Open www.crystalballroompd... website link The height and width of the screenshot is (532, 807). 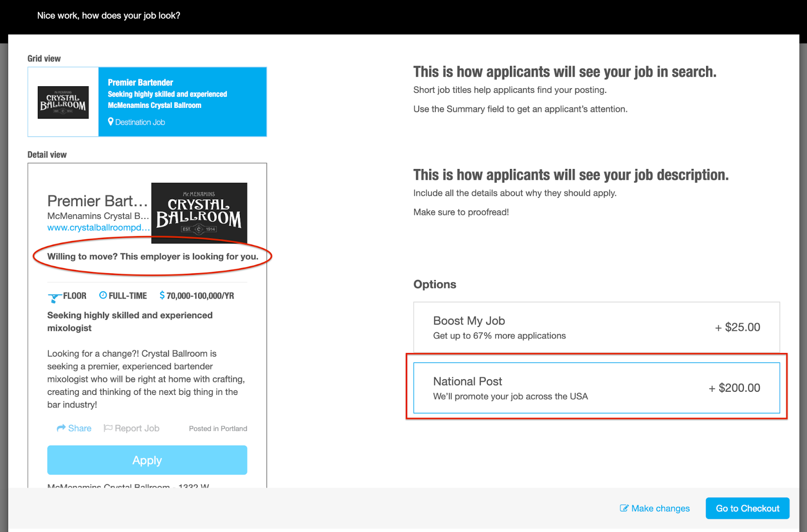point(98,227)
